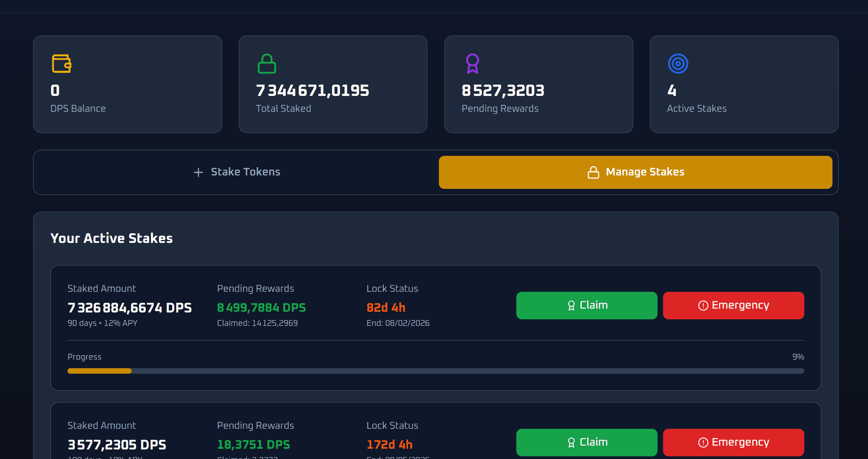This screenshot has height=459, width=868.
Task: Click the wallet icon above DPS Balance
Action: point(61,64)
